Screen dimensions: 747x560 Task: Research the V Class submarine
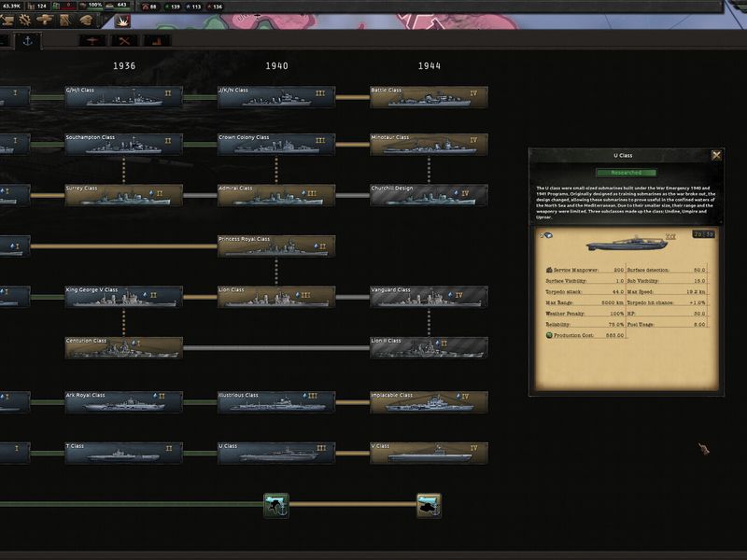(x=429, y=454)
